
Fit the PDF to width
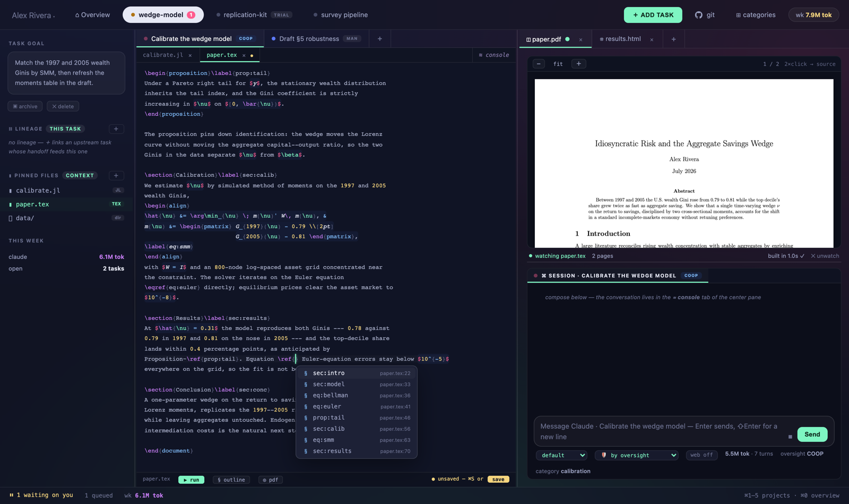(558, 64)
